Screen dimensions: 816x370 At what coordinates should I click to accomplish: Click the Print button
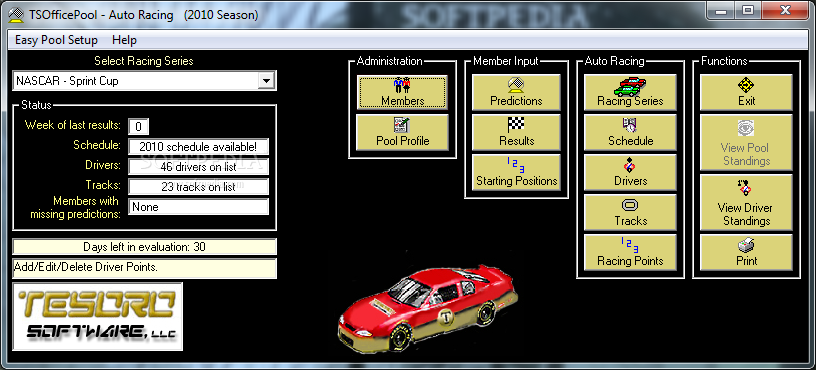(746, 252)
